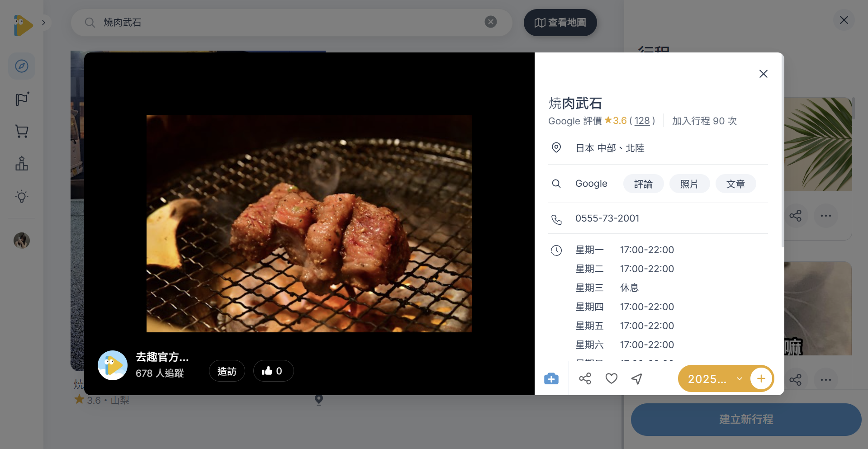This screenshot has height=449, width=868.
Task: Click the navigation send arrow icon
Action: pos(636,378)
